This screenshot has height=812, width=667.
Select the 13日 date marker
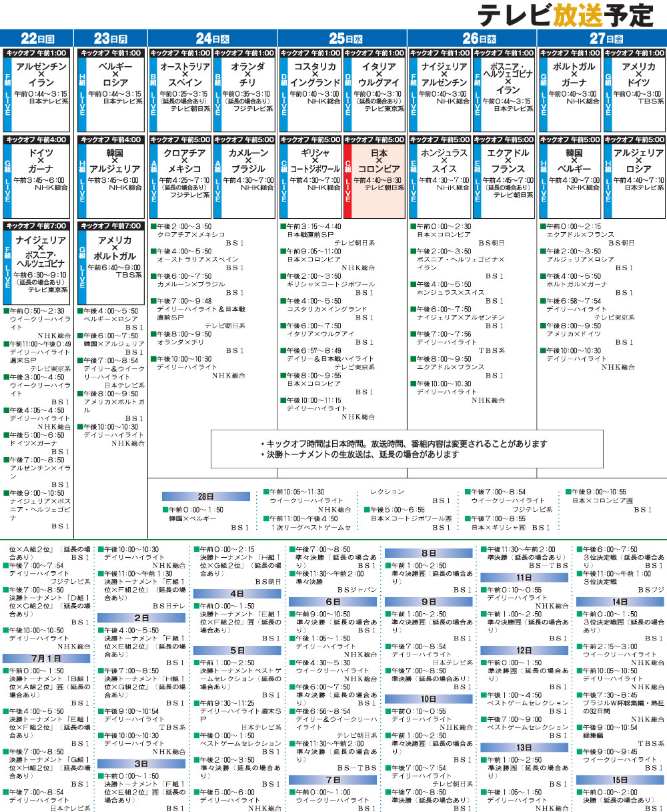[x=524, y=747]
